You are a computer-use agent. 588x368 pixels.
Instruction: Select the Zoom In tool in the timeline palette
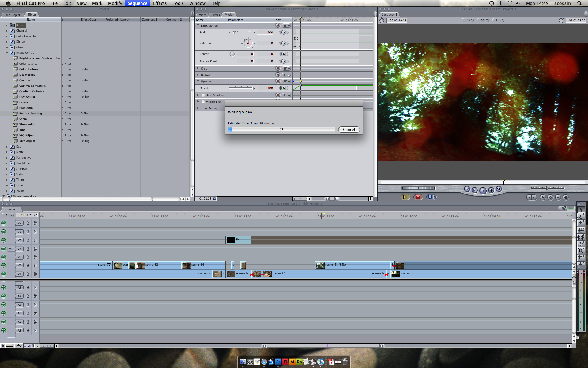[581, 250]
